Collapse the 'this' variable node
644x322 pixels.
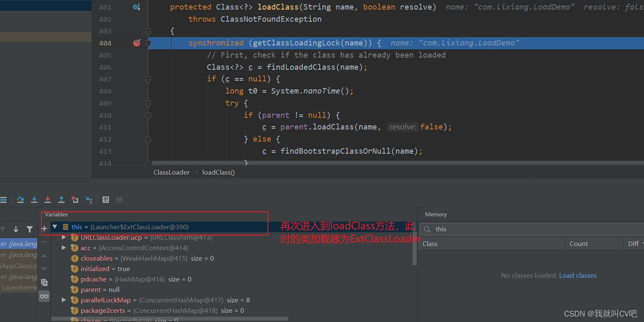click(x=54, y=227)
